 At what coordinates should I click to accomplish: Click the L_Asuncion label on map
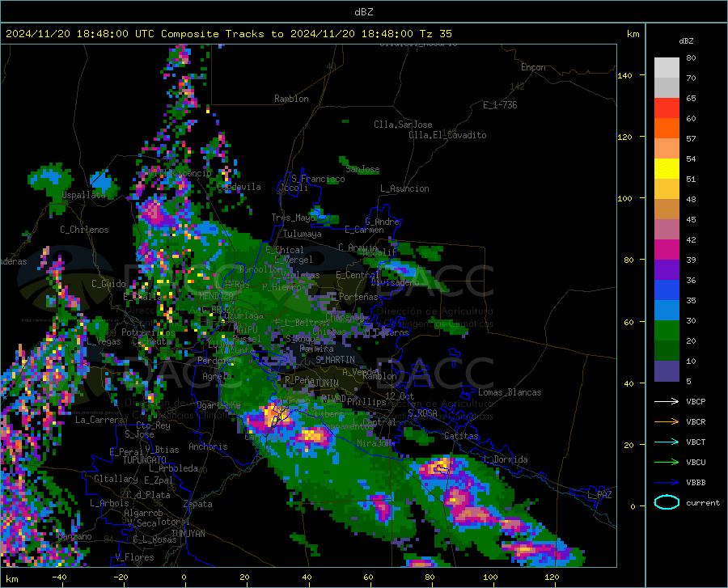pos(404,188)
